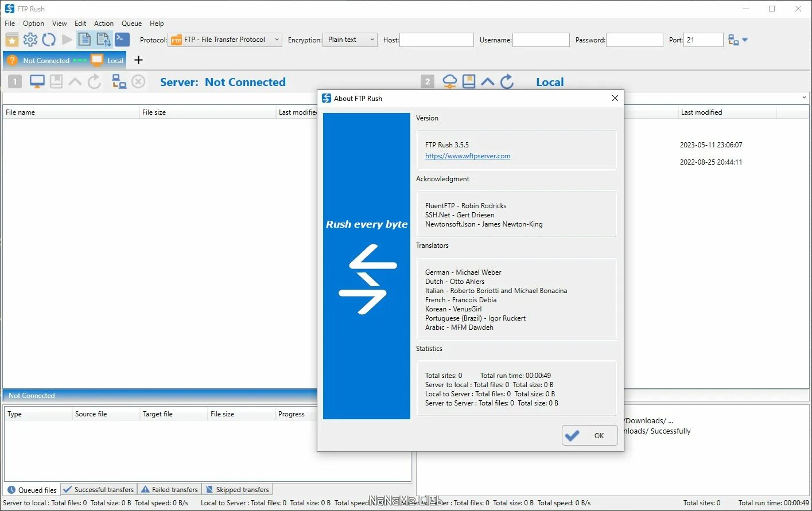Click the queue Type column header
812x511 pixels.
point(38,414)
